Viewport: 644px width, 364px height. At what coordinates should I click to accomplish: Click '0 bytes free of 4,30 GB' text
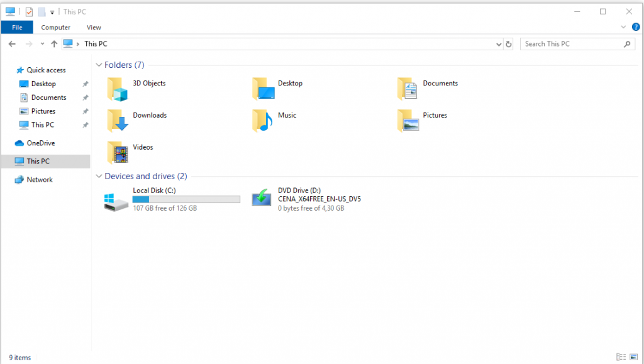(311, 209)
